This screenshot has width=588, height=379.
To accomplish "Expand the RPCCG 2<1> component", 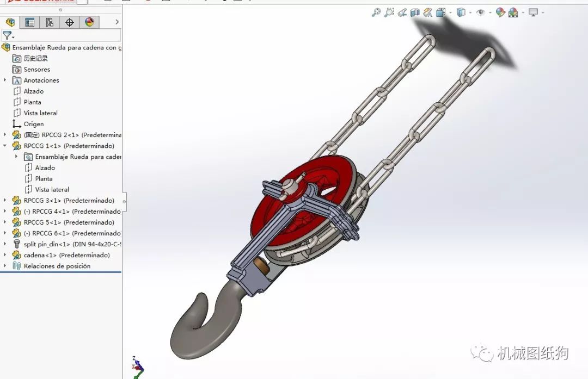I will 5,134.
